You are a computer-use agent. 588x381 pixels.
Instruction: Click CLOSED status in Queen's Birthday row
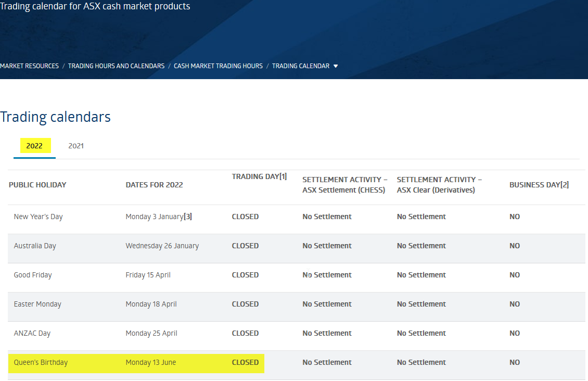point(245,363)
